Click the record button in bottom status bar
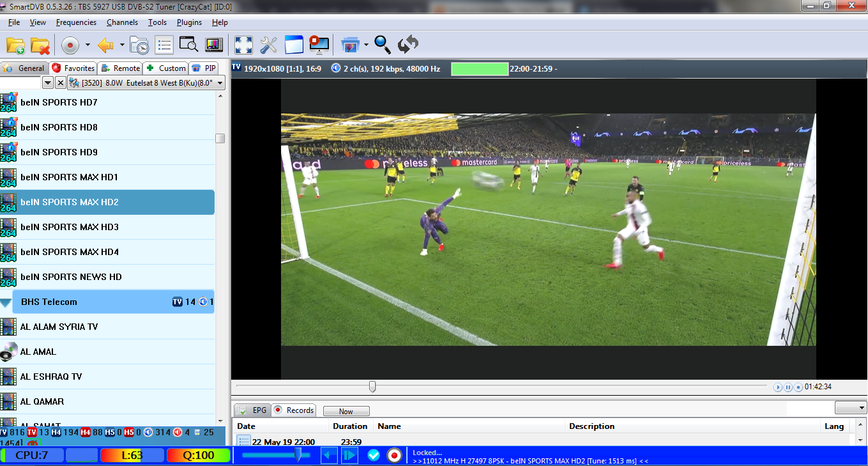The height and width of the screenshot is (466, 868). coord(395,455)
